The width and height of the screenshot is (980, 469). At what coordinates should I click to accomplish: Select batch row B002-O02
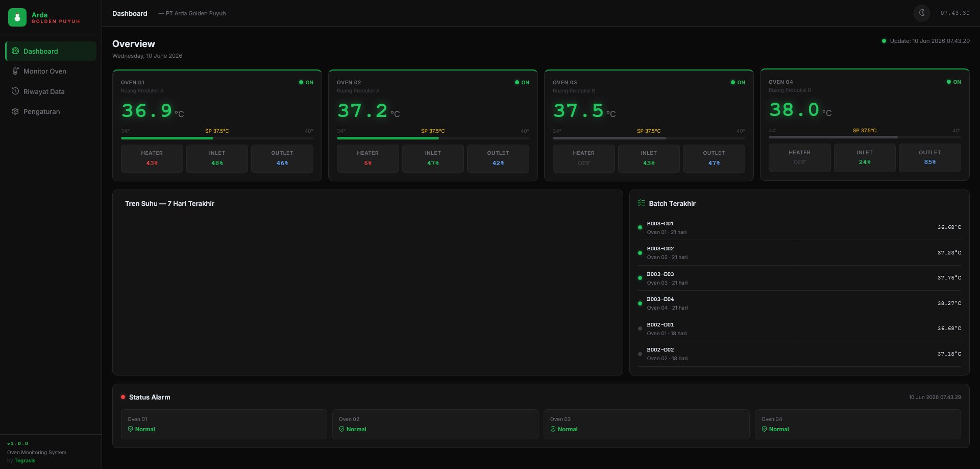click(x=799, y=354)
